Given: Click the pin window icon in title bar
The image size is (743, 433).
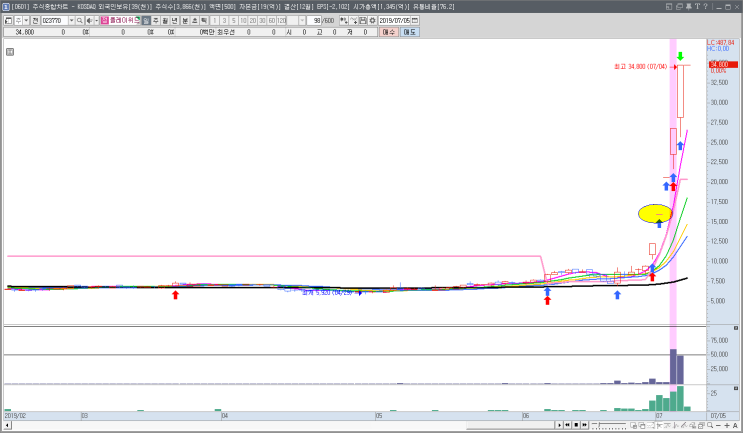Looking at the screenshot, I should (x=689, y=7).
